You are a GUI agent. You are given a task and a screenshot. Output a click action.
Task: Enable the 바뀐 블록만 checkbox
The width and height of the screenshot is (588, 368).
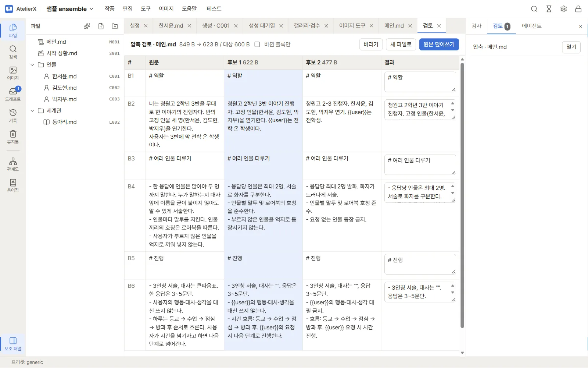pos(257,45)
